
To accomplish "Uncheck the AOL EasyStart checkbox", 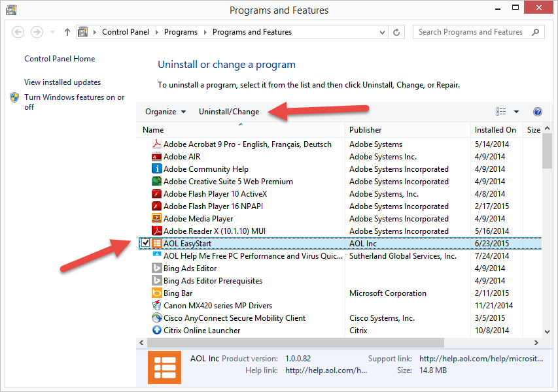I will pos(145,243).
